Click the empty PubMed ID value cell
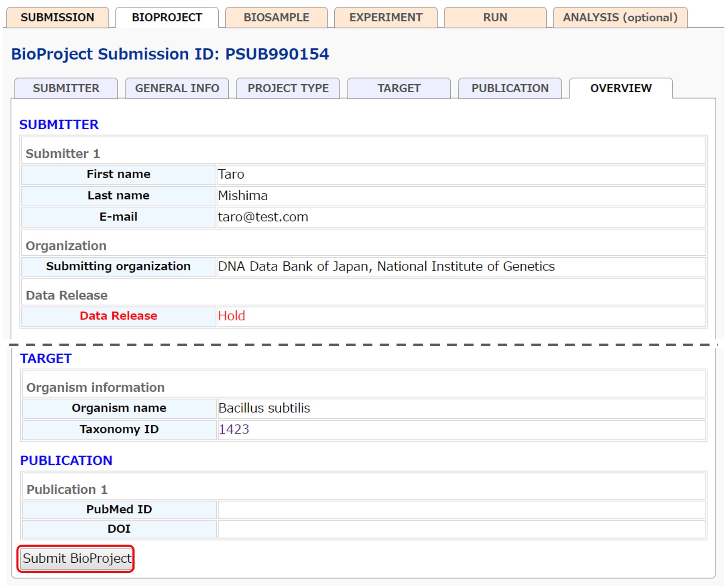The width and height of the screenshot is (728, 586). point(461,509)
